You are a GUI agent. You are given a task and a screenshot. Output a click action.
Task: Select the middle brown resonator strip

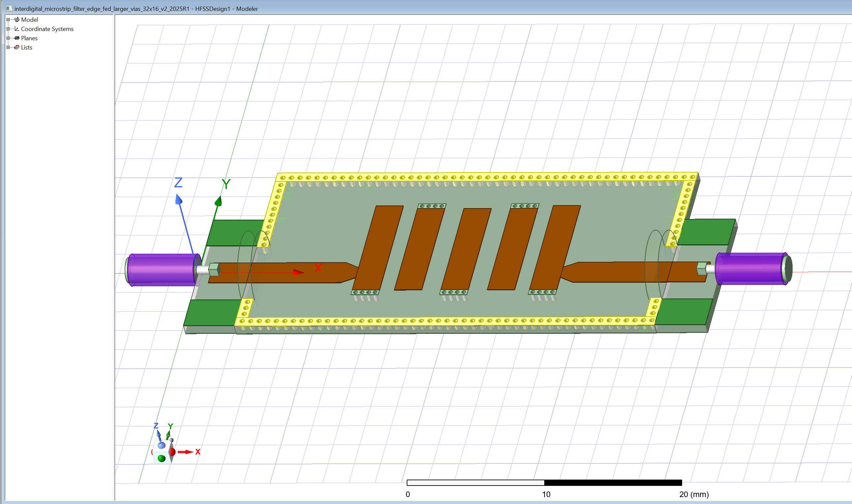(466, 250)
